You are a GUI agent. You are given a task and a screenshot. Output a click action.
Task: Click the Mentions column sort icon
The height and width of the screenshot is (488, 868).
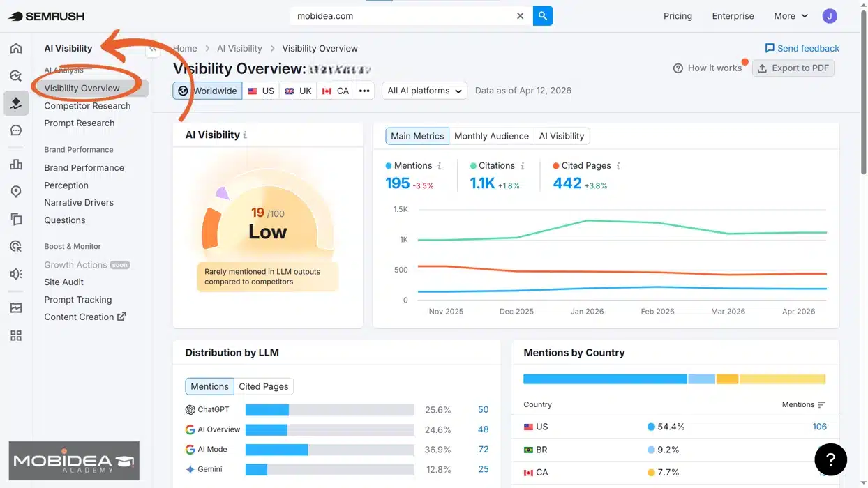coord(821,405)
